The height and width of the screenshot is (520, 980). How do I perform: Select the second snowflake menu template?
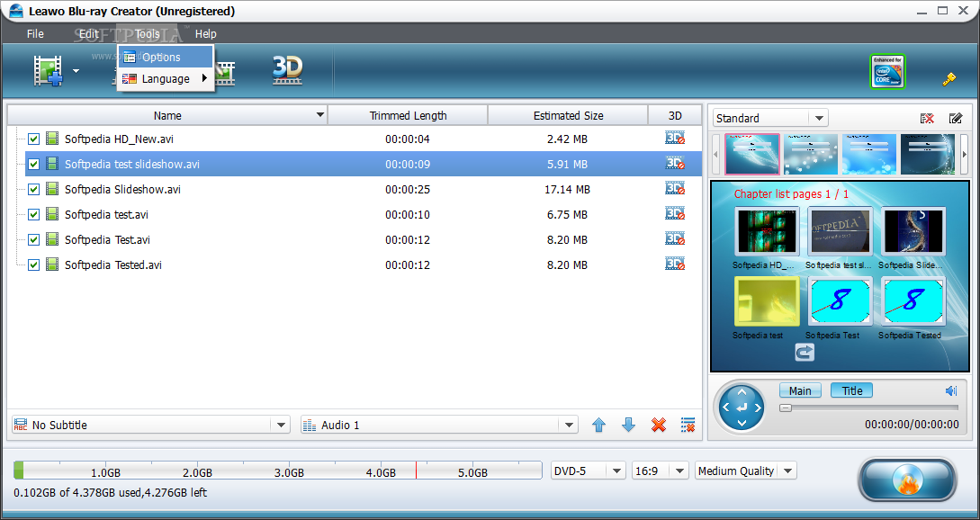pos(811,154)
